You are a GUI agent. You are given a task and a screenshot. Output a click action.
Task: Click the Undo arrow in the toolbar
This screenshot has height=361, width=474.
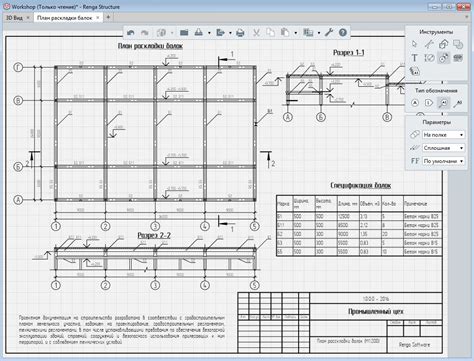tap(131, 33)
